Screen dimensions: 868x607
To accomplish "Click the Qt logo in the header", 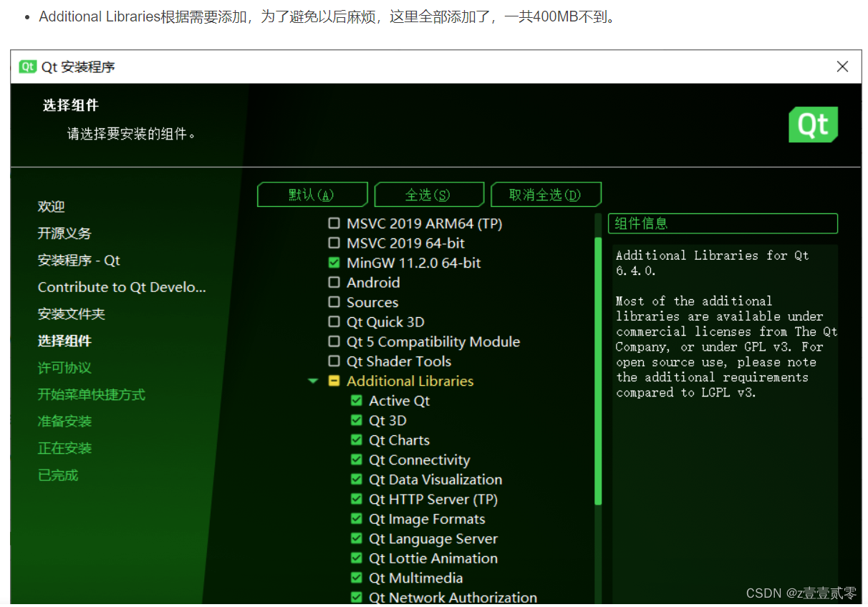I will point(813,125).
